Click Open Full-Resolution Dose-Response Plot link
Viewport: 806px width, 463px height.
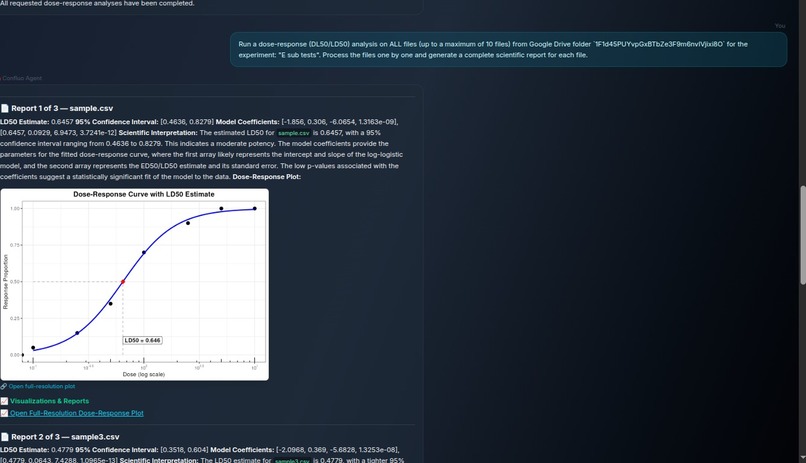click(x=77, y=413)
